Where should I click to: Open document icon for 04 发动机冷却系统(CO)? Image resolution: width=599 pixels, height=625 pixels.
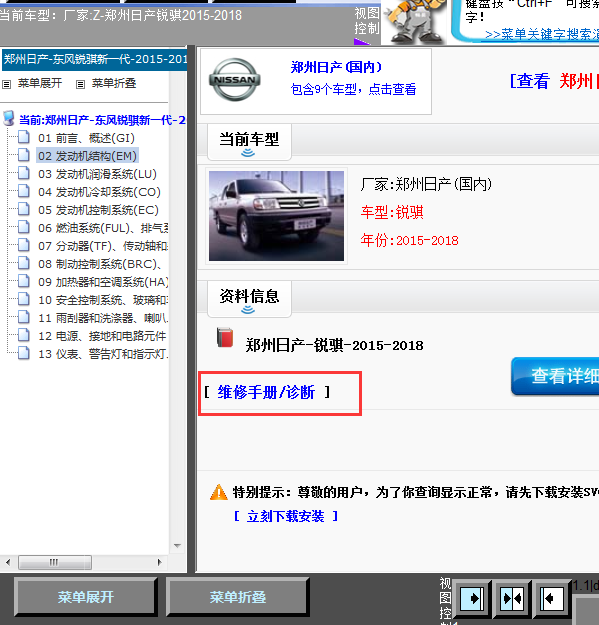click(24, 191)
